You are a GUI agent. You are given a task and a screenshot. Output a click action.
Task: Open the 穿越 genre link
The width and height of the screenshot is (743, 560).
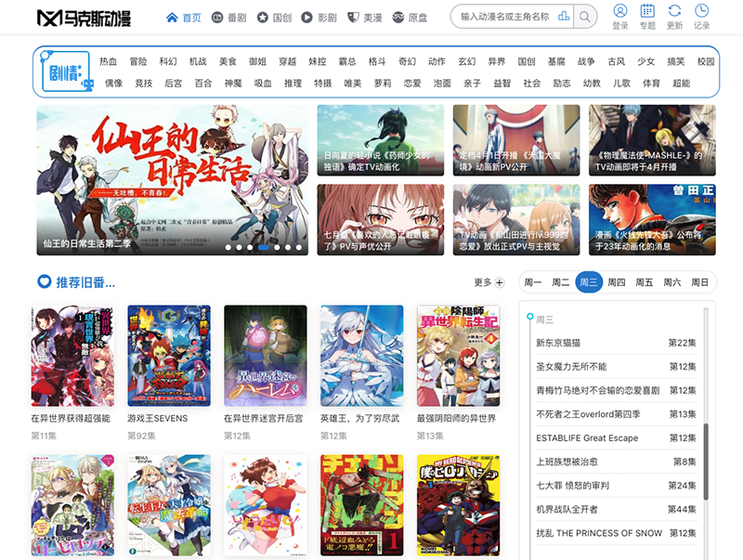point(288,61)
